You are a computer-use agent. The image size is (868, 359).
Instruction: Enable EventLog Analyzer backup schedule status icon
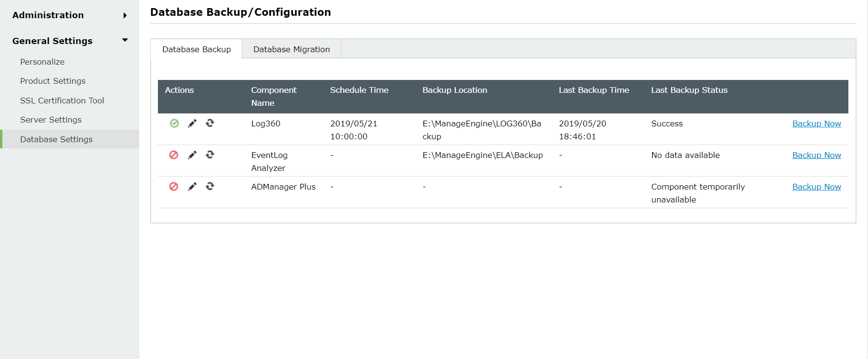pos(174,155)
